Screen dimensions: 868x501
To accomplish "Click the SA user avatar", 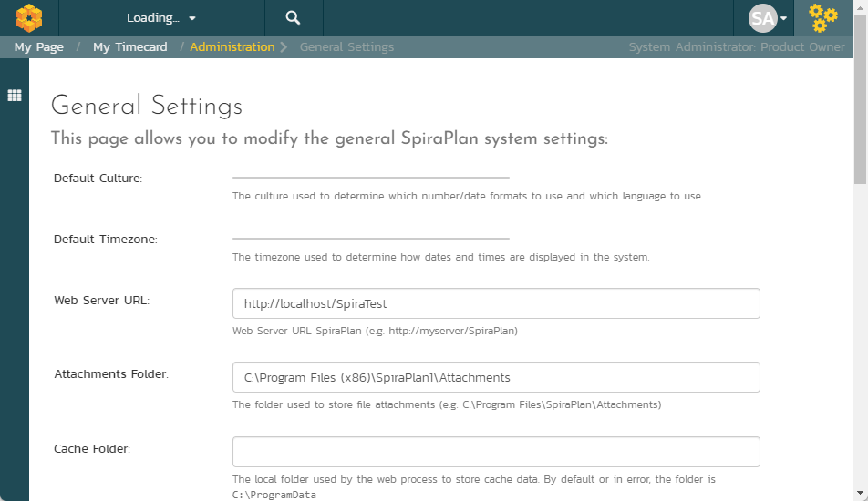I will (762, 17).
